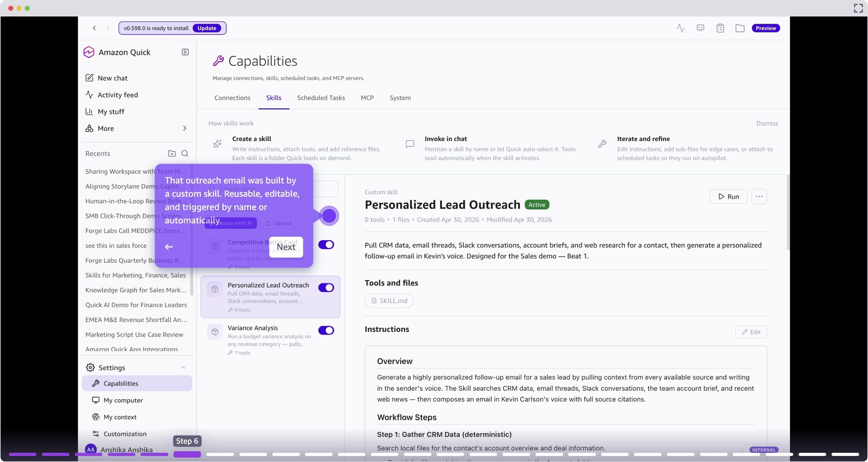The image size is (868, 462).
Task: Click the AA user avatar
Action: click(91, 449)
